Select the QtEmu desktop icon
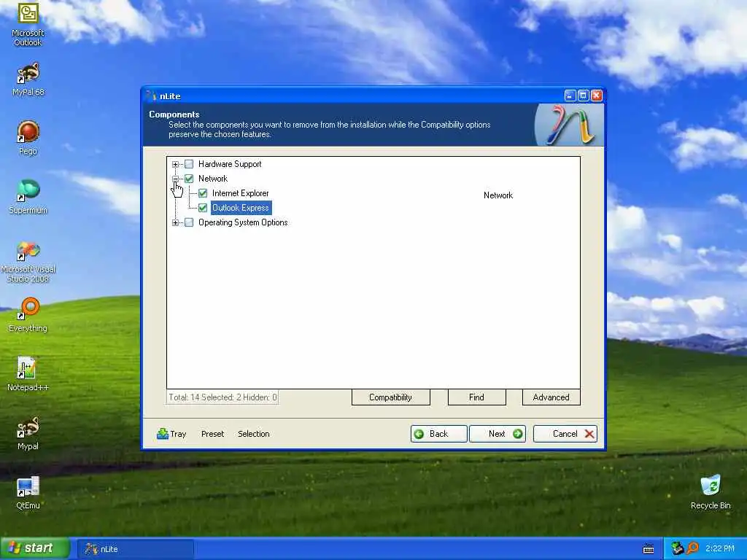747x560 pixels. (28, 492)
